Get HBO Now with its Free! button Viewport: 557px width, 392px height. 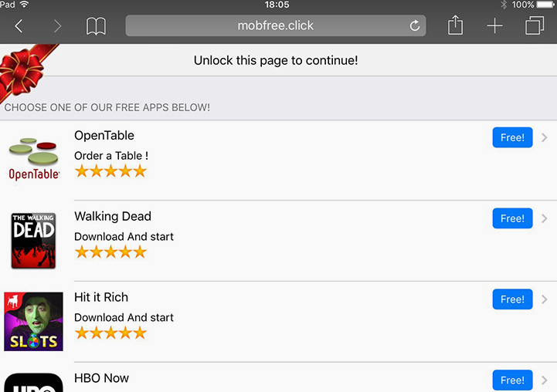(x=512, y=380)
